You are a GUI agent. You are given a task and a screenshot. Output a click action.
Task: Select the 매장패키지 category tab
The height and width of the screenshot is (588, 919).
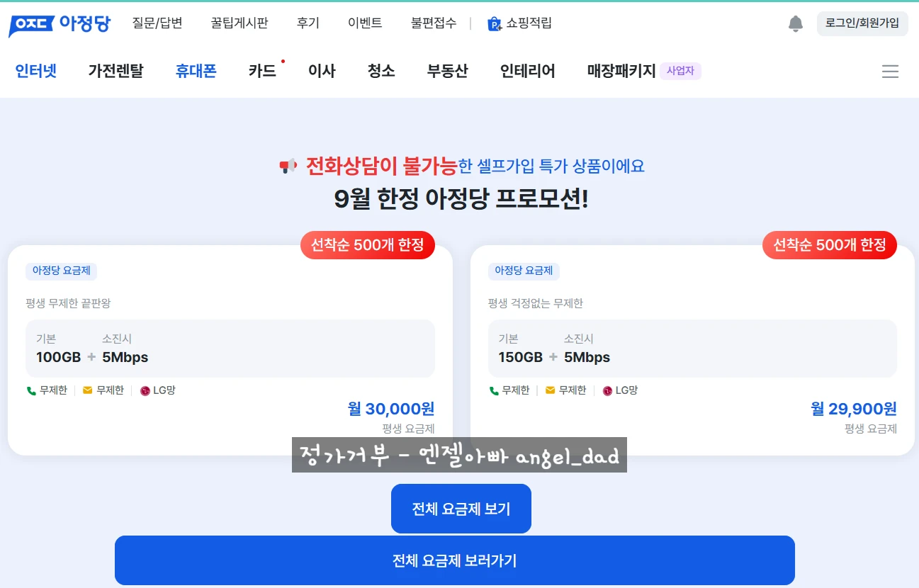[x=621, y=71]
